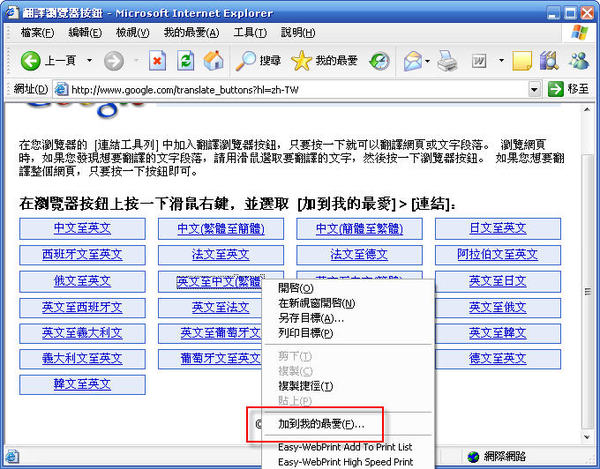Screen dimensions: 600x469
Task: Click the yellow note icon
Action: coord(522,61)
